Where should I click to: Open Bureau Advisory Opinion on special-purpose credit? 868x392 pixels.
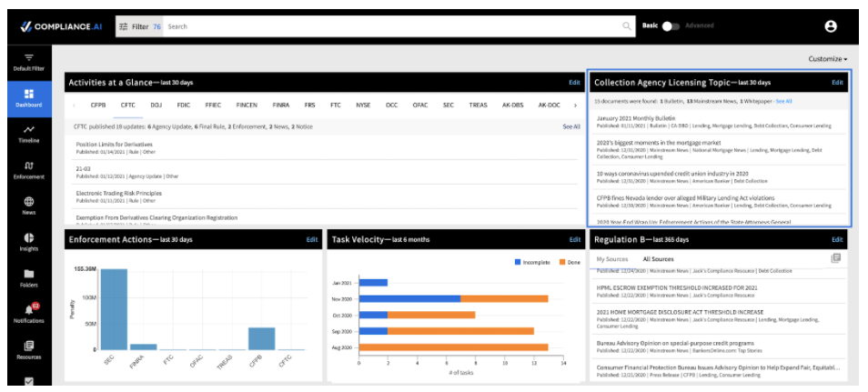point(675,343)
